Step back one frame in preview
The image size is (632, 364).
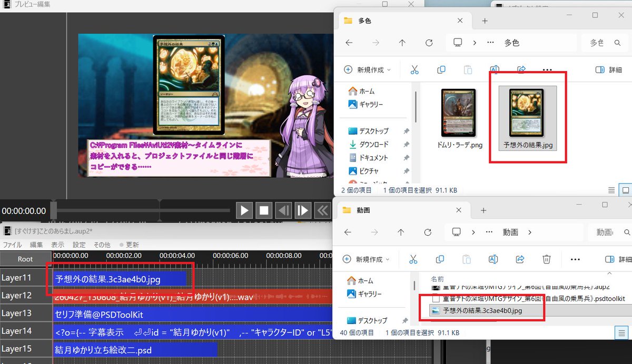coord(283,210)
